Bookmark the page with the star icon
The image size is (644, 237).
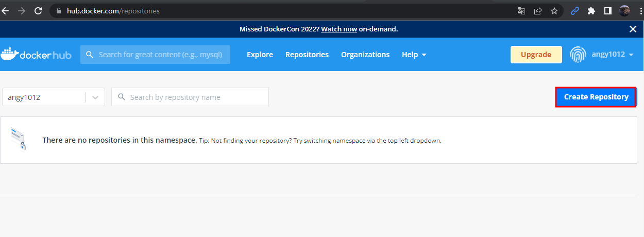554,10
